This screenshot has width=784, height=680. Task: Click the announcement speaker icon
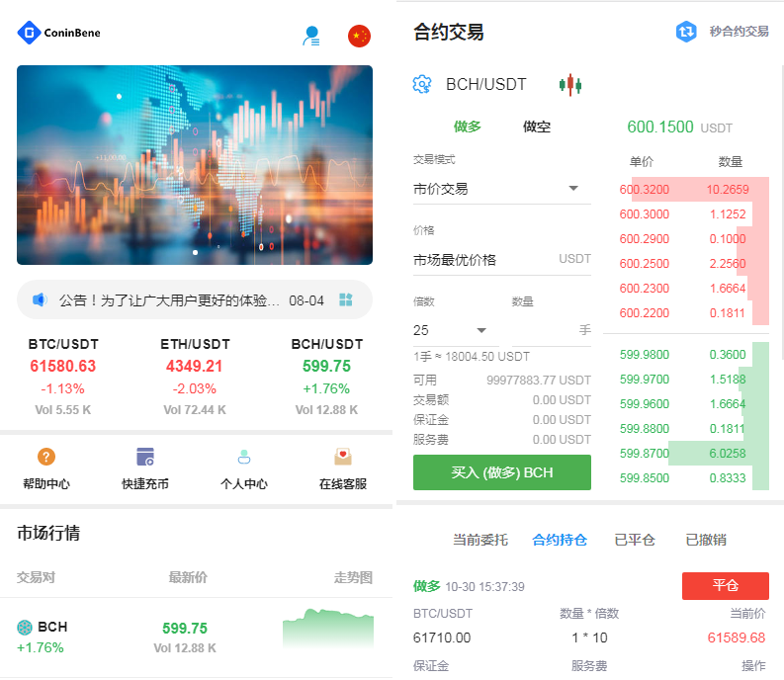[x=40, y=299]
